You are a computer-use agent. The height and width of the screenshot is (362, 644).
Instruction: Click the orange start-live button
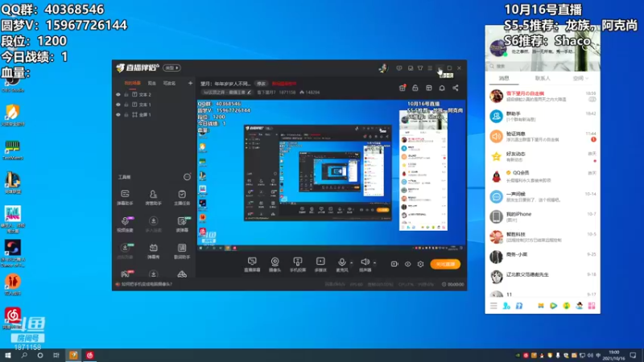[445, 265]
